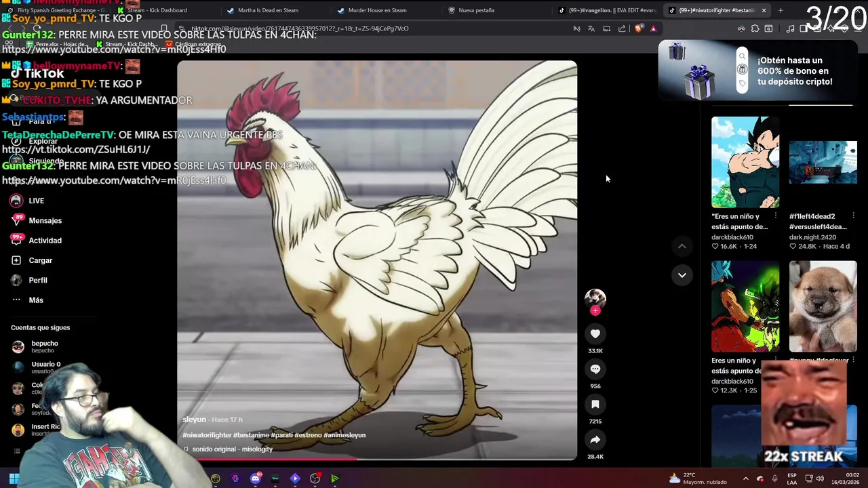Viewport: 868px width, 488px height.
Task: Open sleyun creator avatar
Action: pos(595,298)
